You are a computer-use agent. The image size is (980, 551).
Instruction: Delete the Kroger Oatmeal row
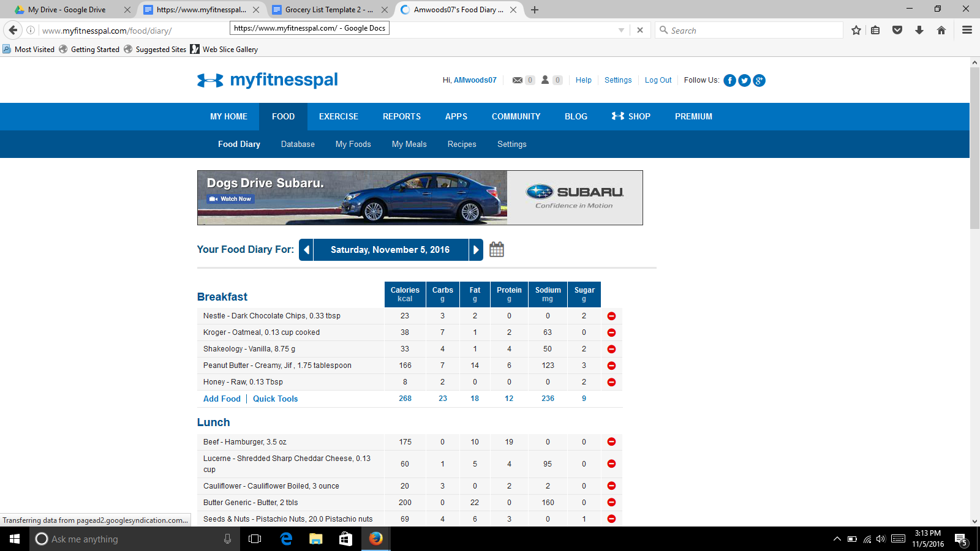tap(611, 332)
